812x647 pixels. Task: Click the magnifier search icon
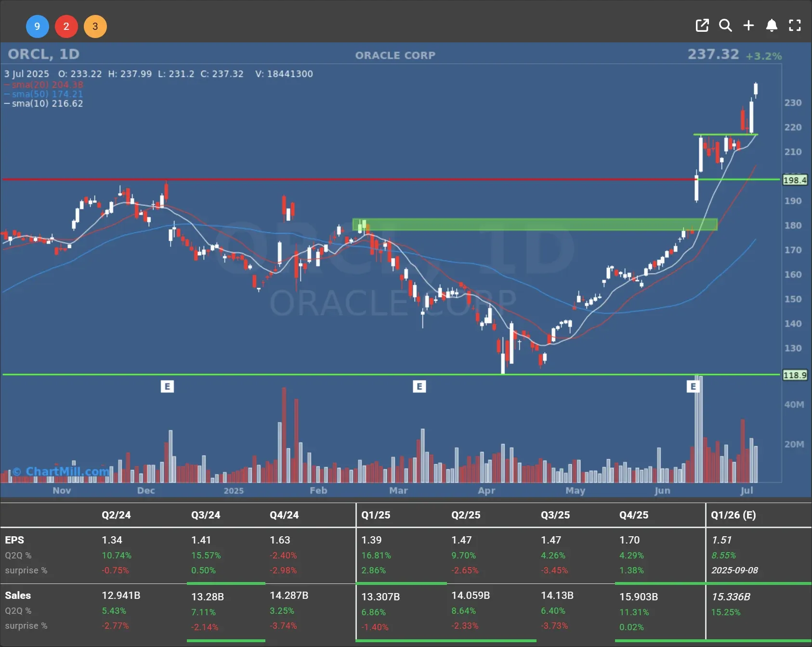coord(725,26)
